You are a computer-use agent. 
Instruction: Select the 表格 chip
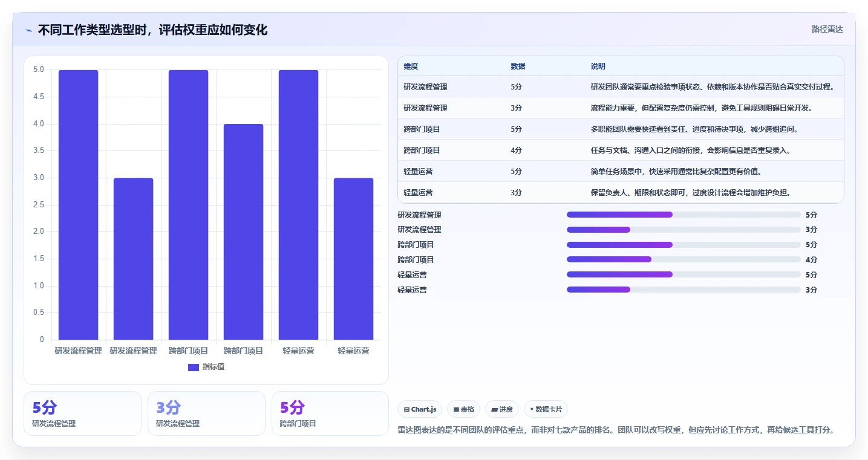[463, 409]
